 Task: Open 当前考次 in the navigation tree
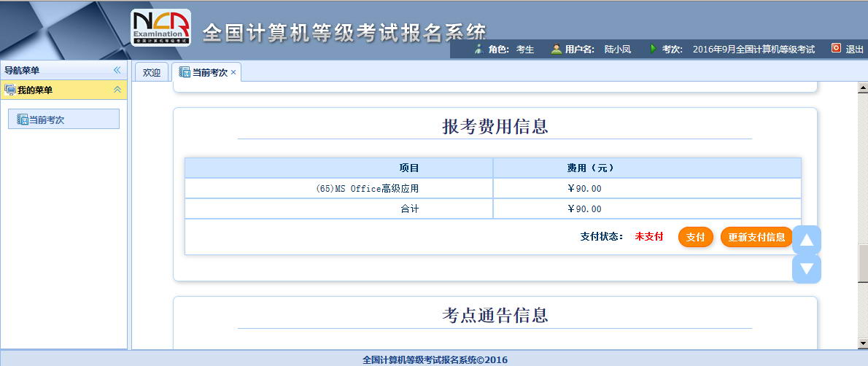click(x=63, y=119)
